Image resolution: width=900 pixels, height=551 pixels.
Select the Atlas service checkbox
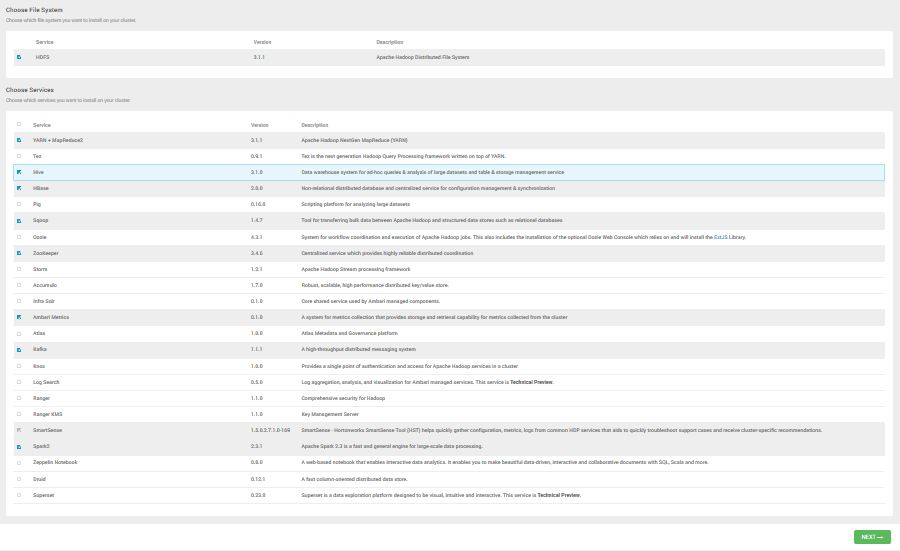[19, 333]
